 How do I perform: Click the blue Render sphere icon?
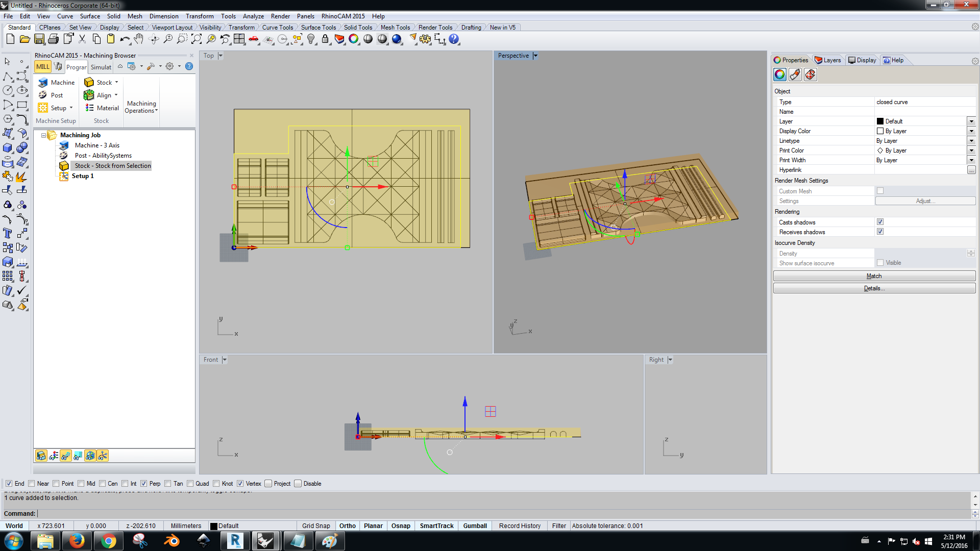397,39
